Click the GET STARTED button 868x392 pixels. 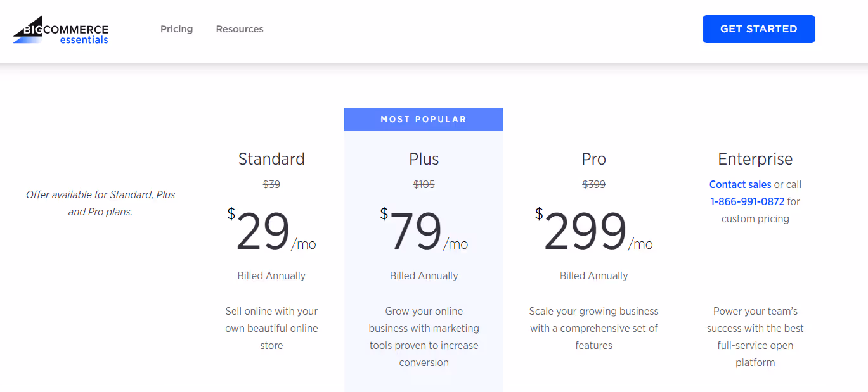758,28
